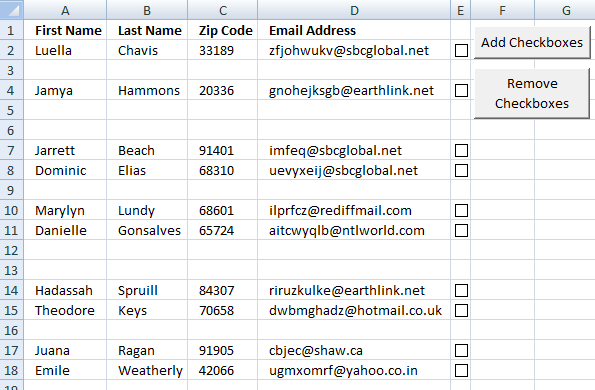Tick the Juana Ragan row checkbox
The width and height of the screenshot is (595, 390).
(x=461, y=351)
